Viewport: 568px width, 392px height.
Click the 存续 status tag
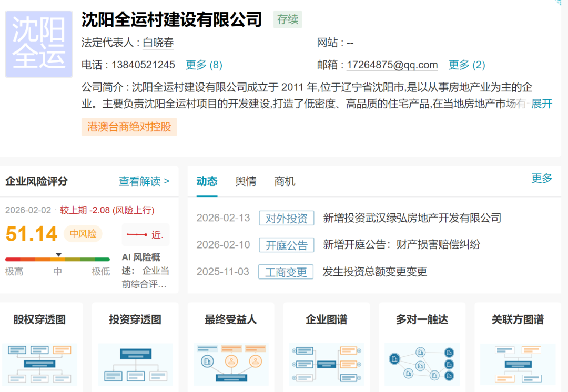(x=288, y=19)
